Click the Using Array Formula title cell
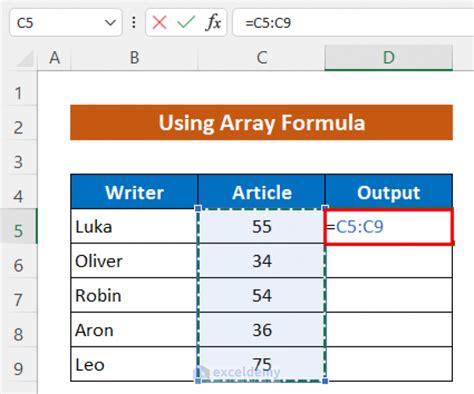Viewport: 474px width, 394px height. [261, 122]
